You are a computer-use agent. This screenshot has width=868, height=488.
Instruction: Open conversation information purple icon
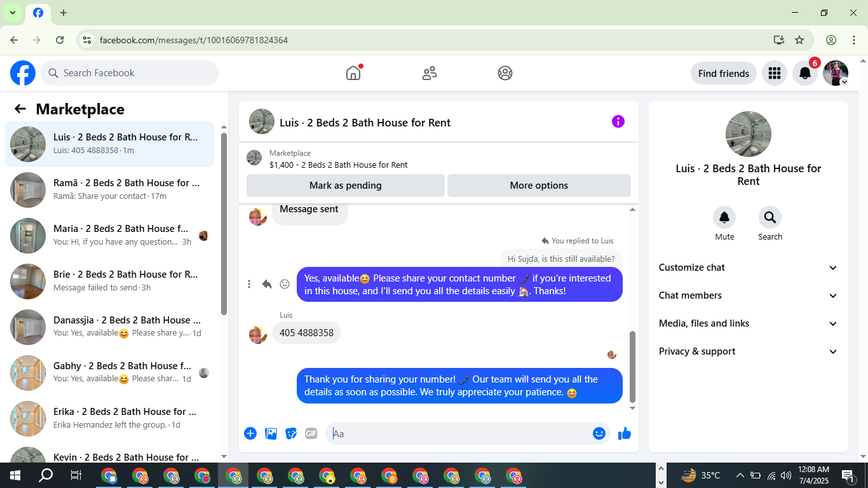point(618,121)
